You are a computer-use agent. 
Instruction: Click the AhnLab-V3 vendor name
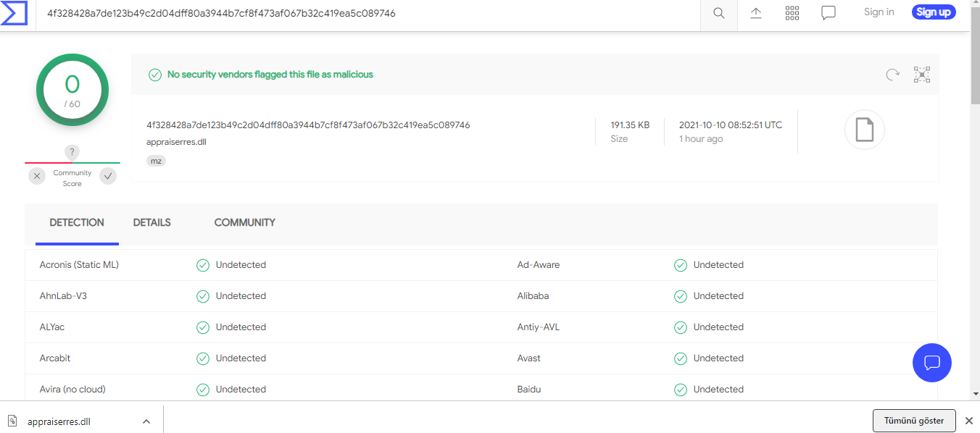pos(63,296)
